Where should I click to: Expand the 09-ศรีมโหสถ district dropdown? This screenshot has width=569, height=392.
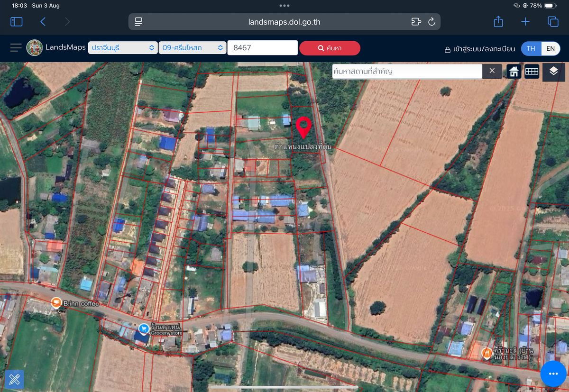[x=193, y=48]
